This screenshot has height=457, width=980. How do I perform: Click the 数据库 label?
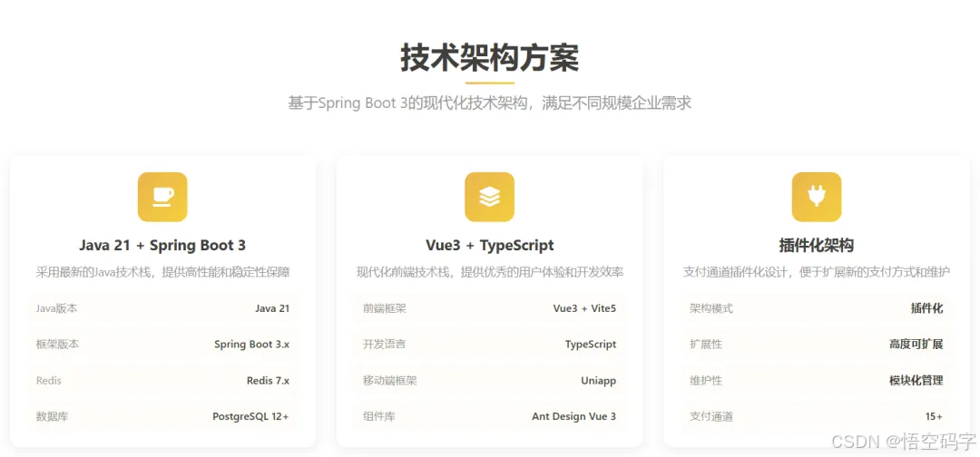click(52, 416)
